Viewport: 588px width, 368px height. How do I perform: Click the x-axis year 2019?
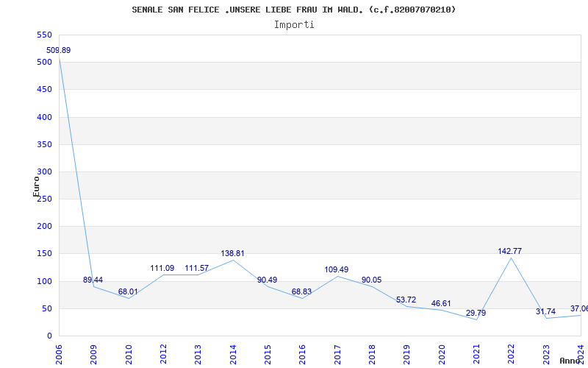(407, 354)
